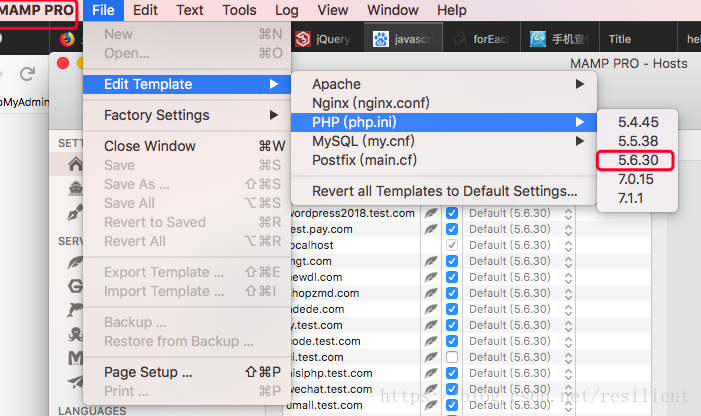Open the Window menu in menu bar
The image size is (701, 416).
(x=393, y=10)
